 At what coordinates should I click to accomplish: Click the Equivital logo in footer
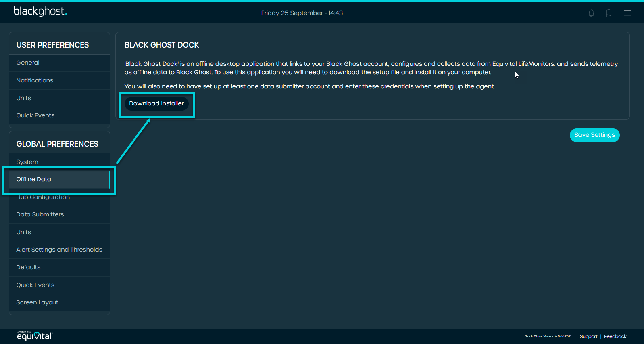coord(35,336)
